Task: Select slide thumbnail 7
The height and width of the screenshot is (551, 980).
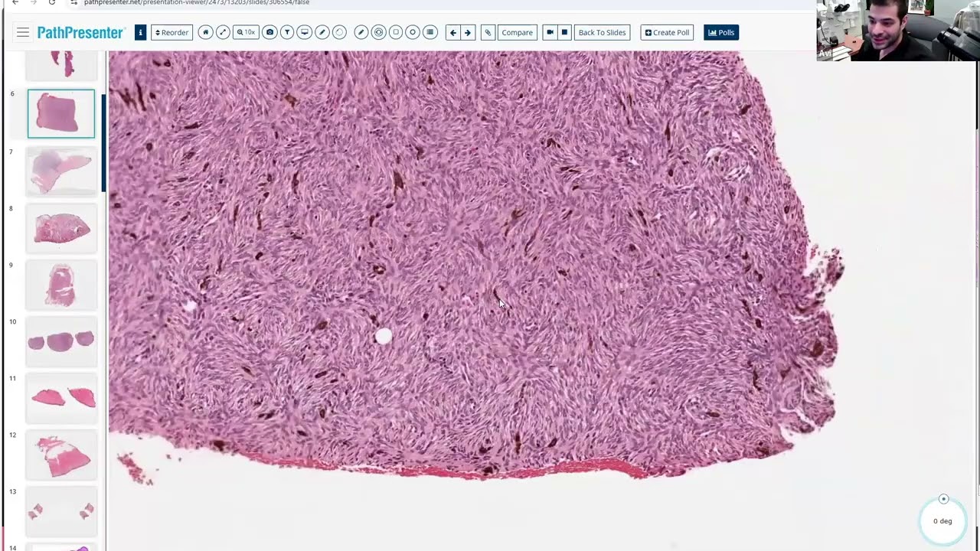Action: [61, 171]
